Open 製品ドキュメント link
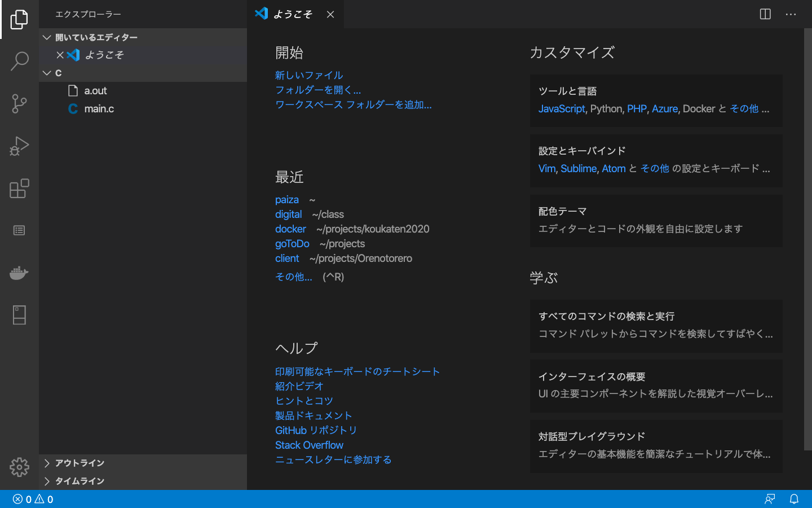Screen dimensions: 812x508 tap(314, 415)
